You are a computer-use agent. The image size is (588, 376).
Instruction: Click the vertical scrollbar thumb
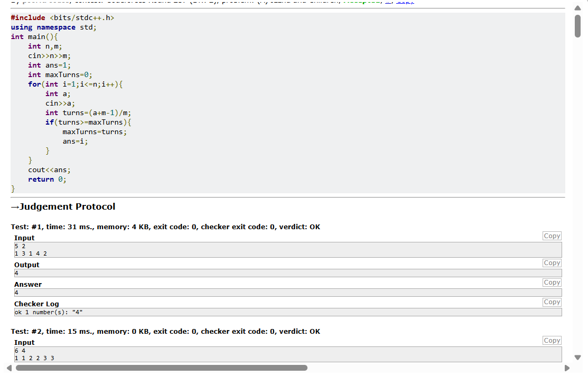coord(577,26)
